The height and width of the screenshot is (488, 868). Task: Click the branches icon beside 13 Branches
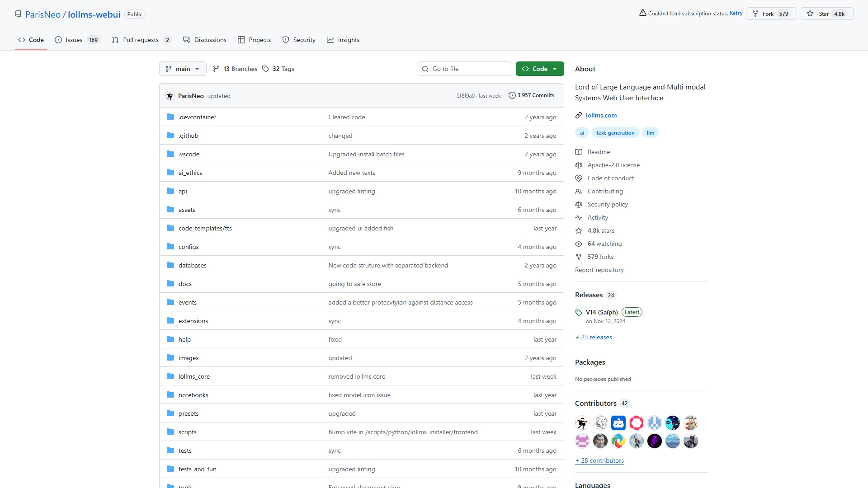(216, 69)
